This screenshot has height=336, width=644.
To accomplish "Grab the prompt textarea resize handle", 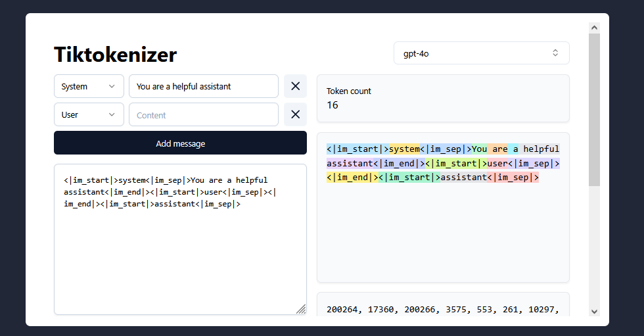I will coord(301,309).
